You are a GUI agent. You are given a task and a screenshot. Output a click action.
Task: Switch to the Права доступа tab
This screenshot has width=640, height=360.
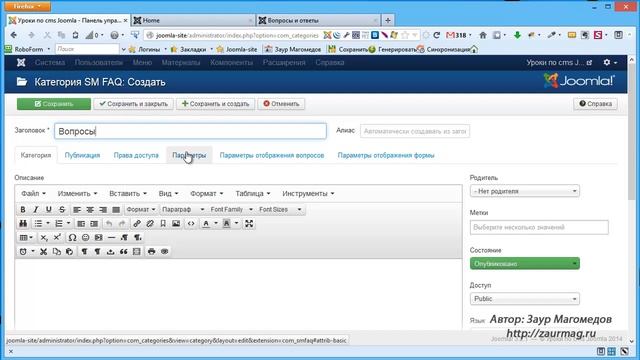click(x=136, y=156)
